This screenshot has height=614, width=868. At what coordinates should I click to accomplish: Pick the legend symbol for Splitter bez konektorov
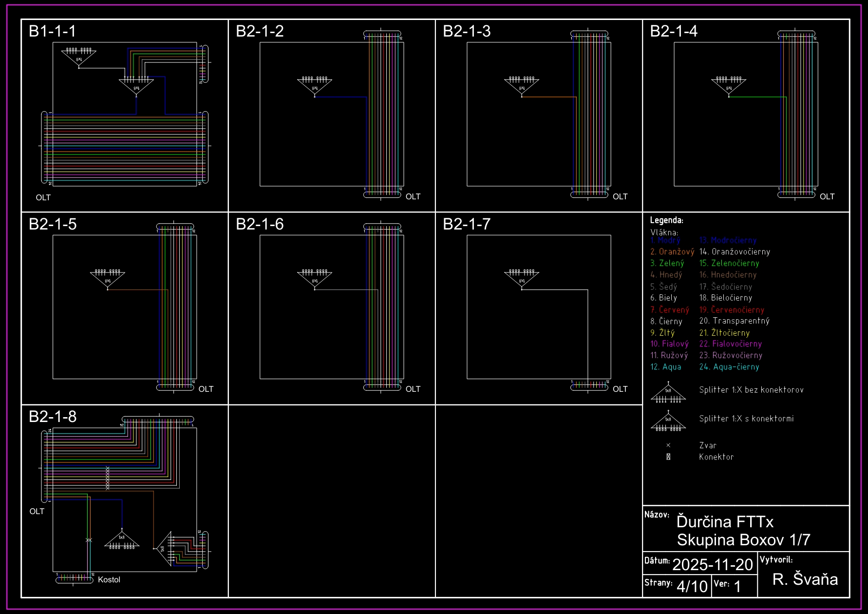pos(668,393)
